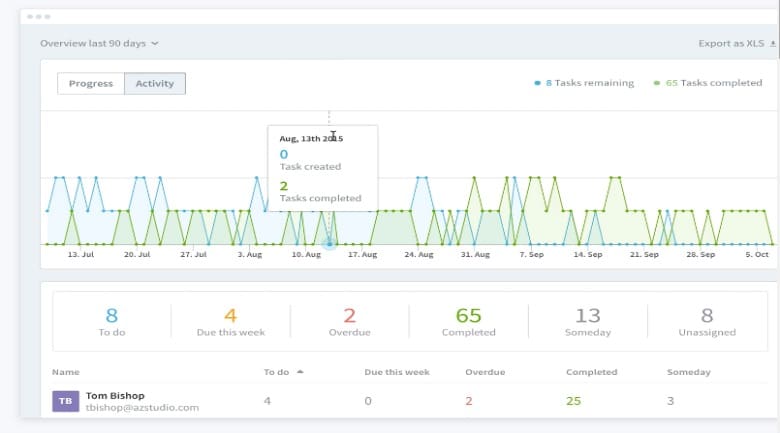Click highlighted Aug 13th data point on chart

[329, 244]
